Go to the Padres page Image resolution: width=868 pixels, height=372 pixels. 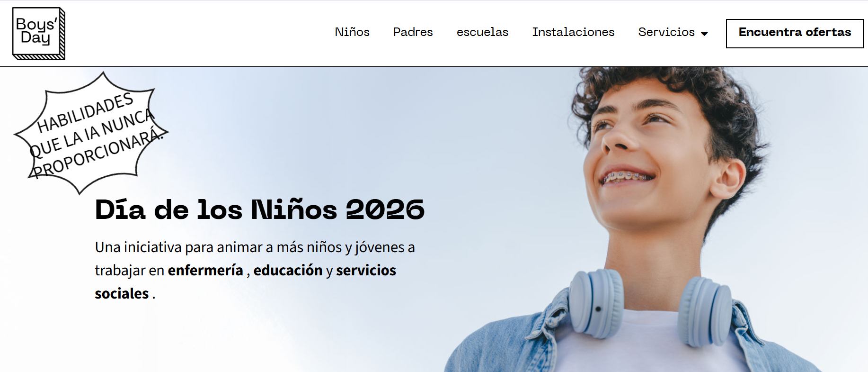click(x=413, y=32)
